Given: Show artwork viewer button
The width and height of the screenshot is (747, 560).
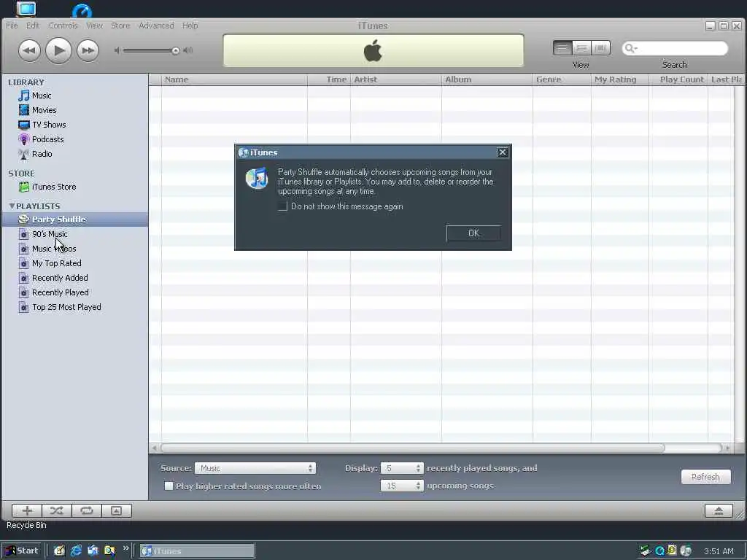Looking at the screenshot, I should (116, 511).
